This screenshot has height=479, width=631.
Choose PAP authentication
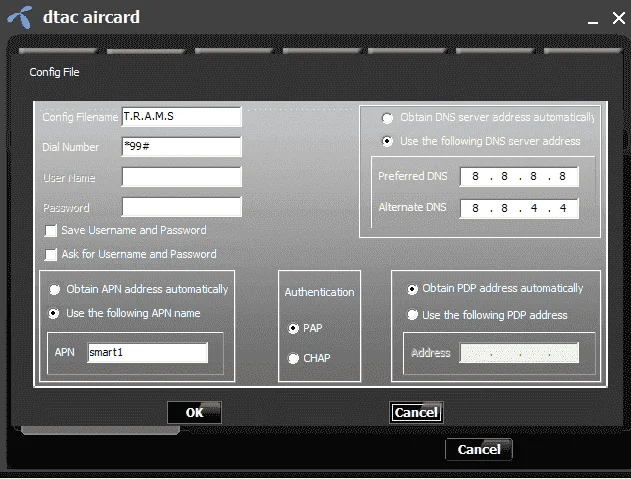(x=293, y=328)
